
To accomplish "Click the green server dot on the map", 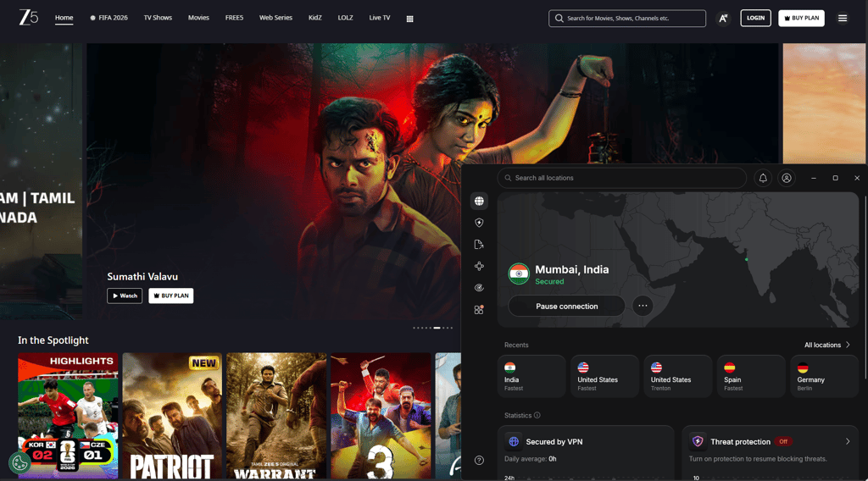I will click(x=746, y=259).
